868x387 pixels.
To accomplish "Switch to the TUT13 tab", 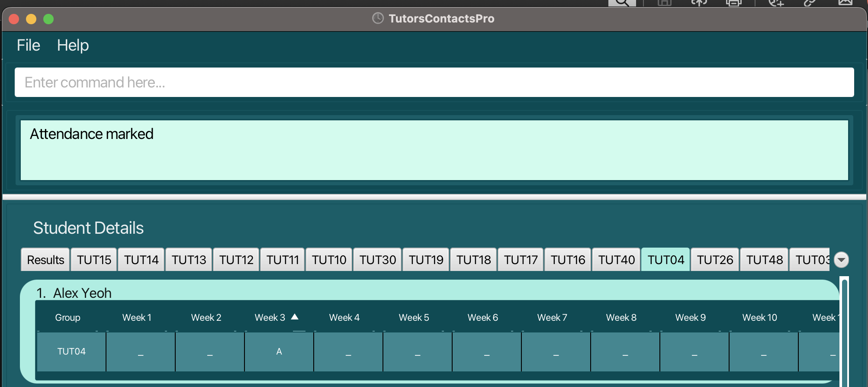I will 189,260.
